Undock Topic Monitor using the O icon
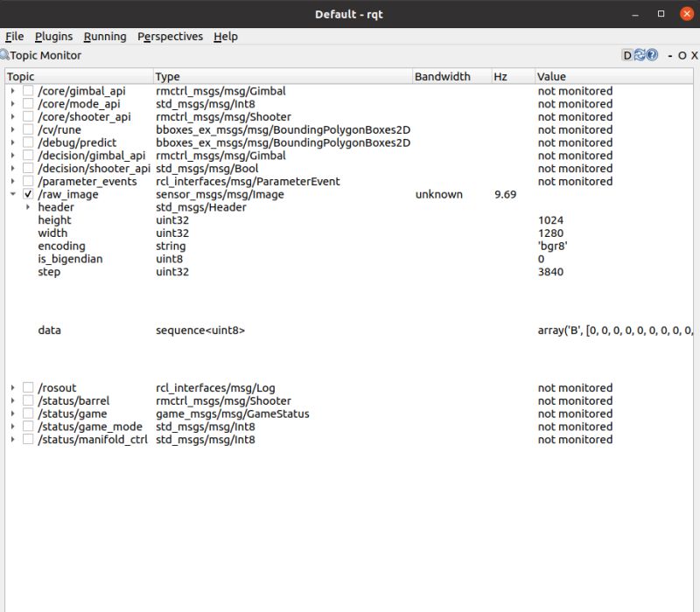This screenshot has height=612, width=700. [x=680, y=55]
